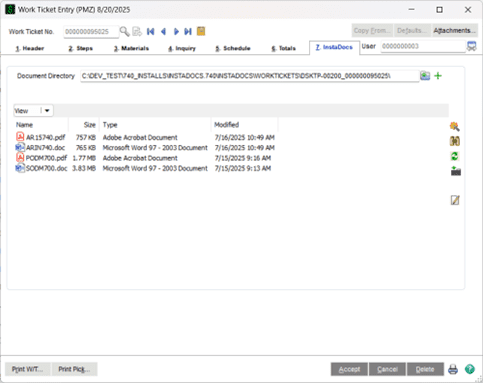The image size is (483, 383).
Task: Select the 7. InstaDocs tab
Action: click(334, 47)
